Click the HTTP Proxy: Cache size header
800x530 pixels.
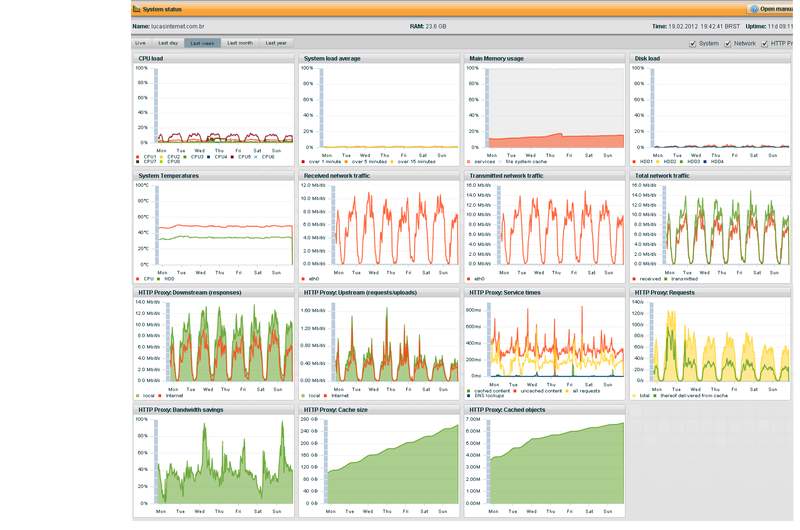(379, 410)
